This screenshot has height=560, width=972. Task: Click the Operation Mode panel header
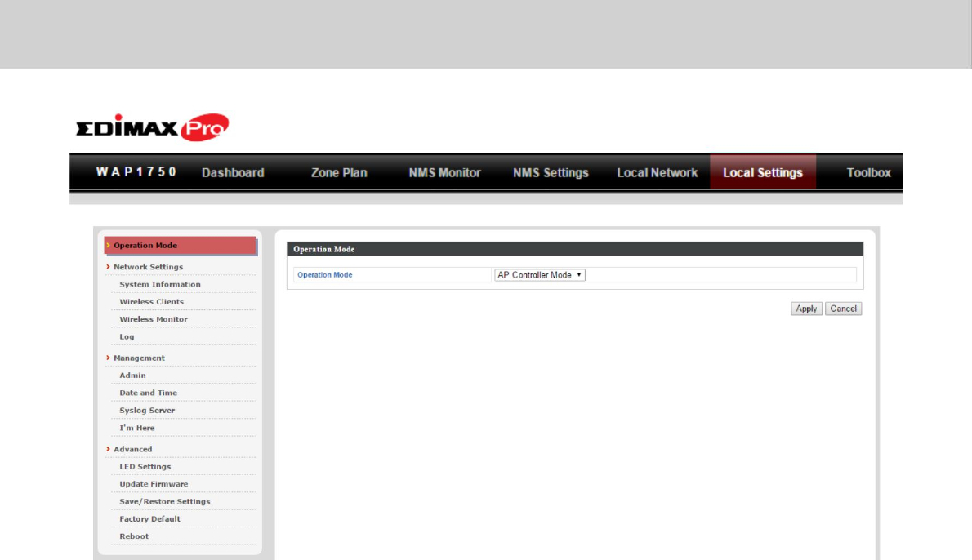(x=575, y=249)
